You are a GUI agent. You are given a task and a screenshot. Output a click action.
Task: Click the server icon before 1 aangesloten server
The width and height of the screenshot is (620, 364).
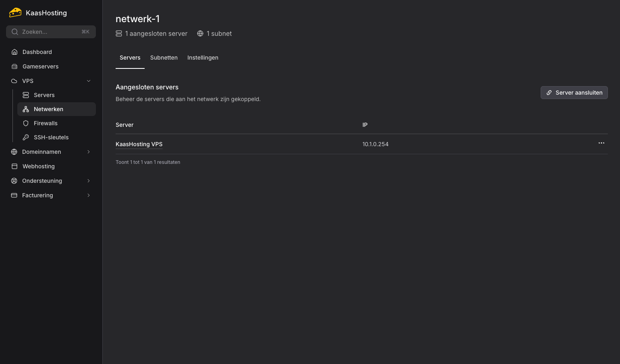tap(119, 33)
